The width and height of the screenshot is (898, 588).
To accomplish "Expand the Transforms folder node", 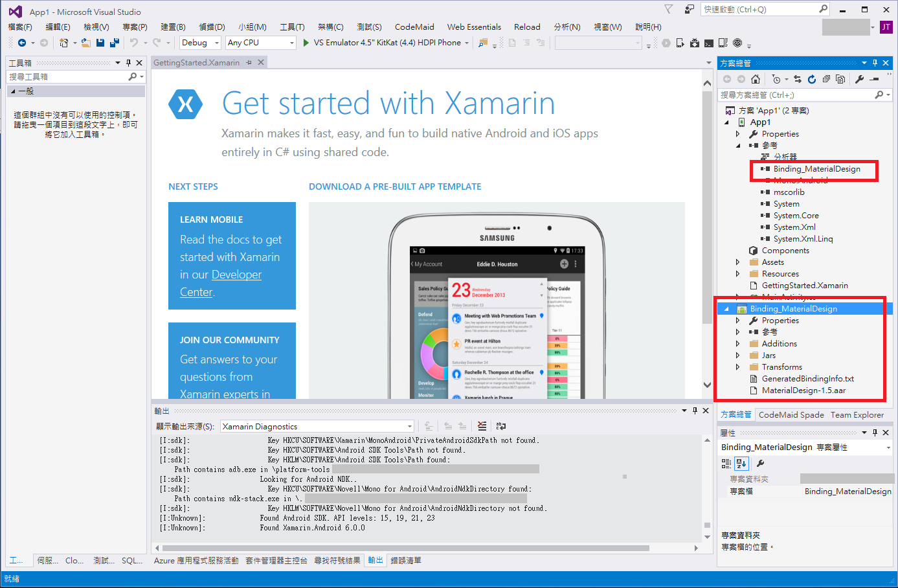I will tap(738, 367).
